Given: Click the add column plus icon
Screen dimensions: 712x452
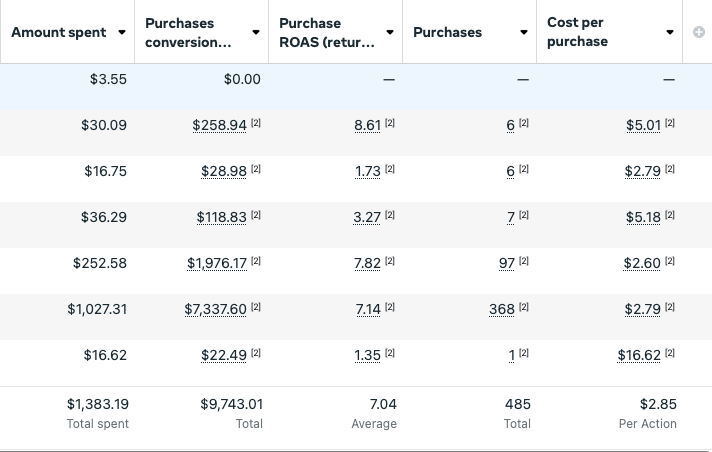Looking at the screenshot, I should coord(698,32).
